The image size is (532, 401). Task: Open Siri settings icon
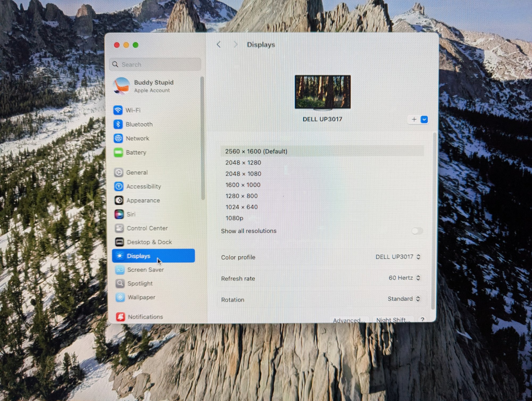pyautogui.click(x=119, y=214)
